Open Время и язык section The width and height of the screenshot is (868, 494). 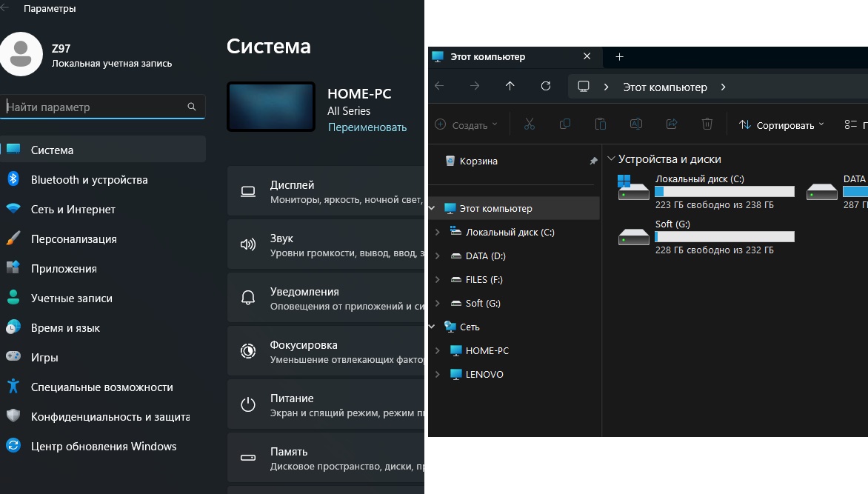(x=103, y=328)
